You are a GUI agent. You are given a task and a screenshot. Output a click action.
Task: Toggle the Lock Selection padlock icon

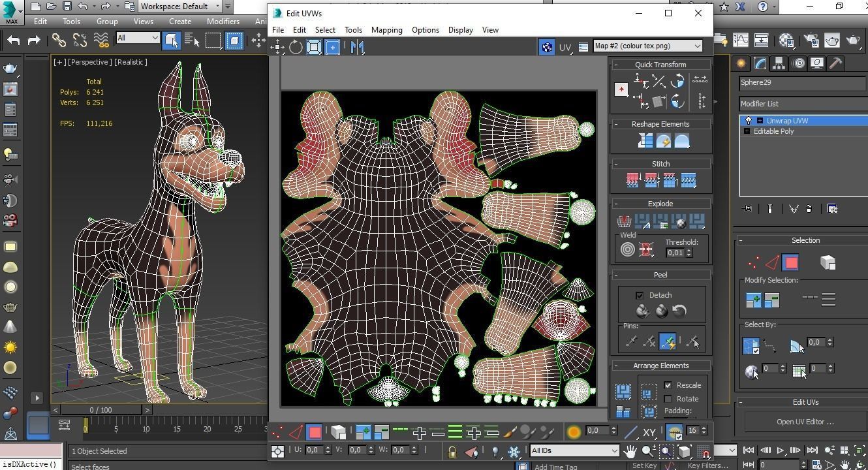452,451
